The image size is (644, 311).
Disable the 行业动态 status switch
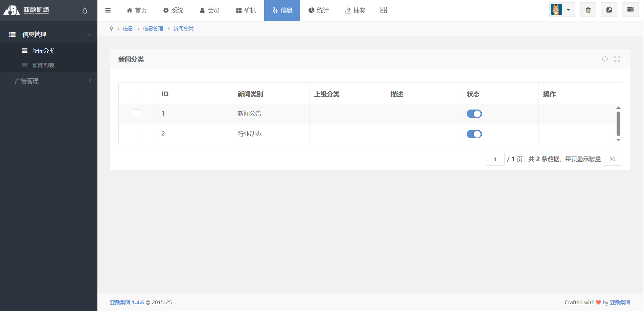click(474, 134)
